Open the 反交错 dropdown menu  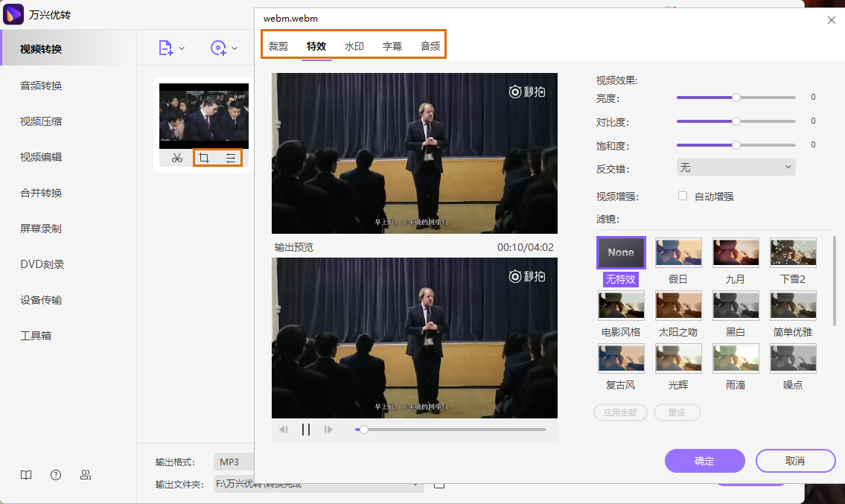point(736,166)
